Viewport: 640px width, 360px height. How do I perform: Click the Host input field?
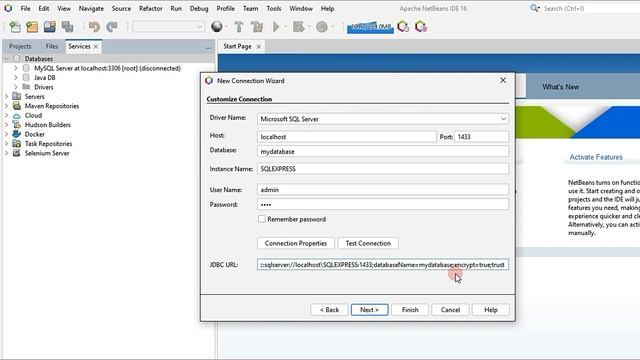point(347,137)
